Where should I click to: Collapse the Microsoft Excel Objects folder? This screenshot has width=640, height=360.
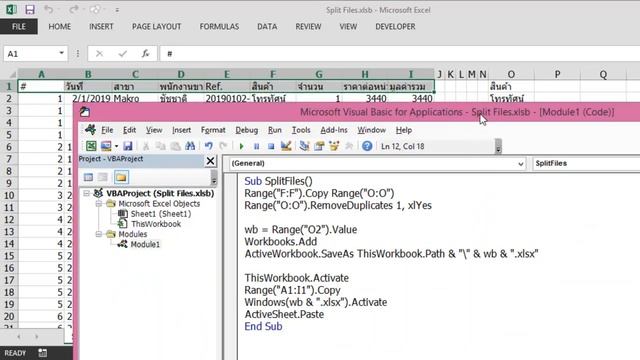(x=99, y=203)
